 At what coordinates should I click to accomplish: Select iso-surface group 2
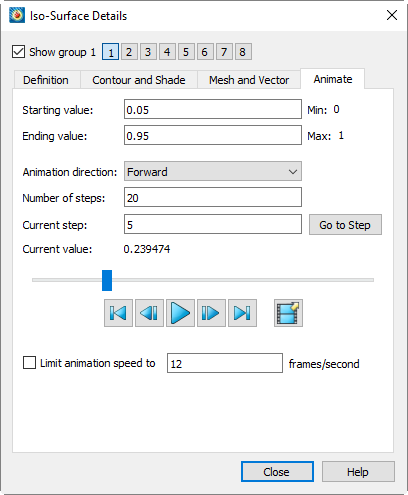(x=129, y=52)
